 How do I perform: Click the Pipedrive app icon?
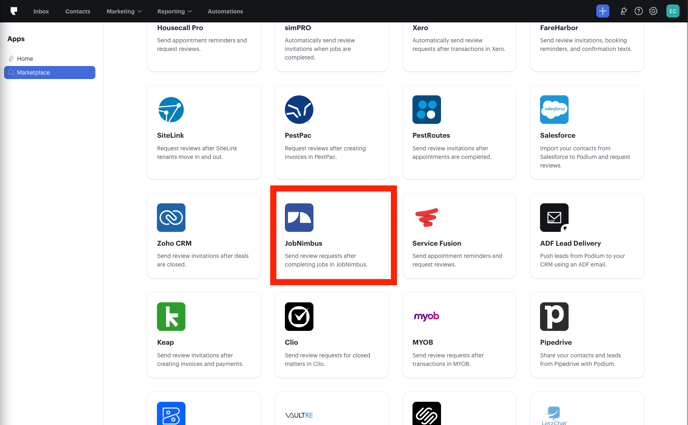pyautogui.click(x=554, y=317)
